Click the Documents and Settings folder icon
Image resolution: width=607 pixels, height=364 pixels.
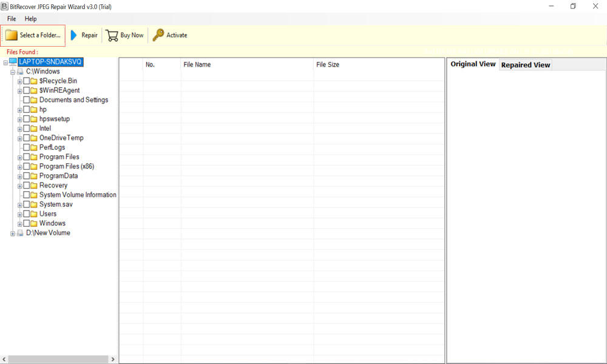coord(33,100)
